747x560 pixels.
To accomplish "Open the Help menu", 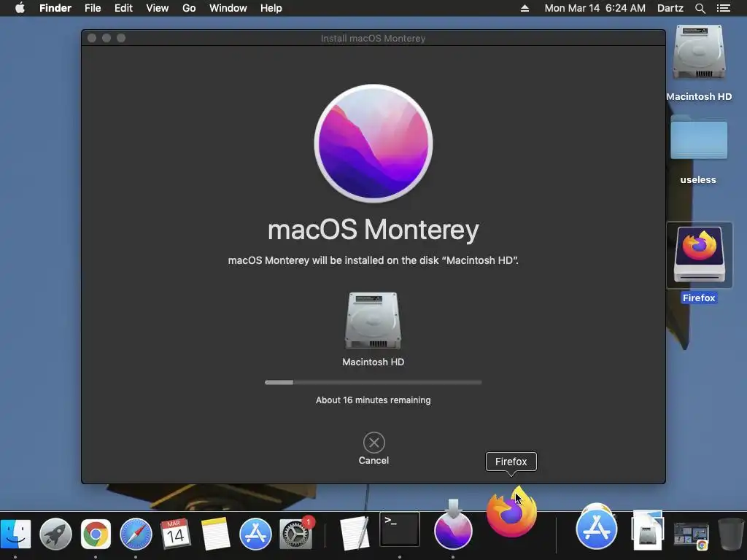I will pyautogui.click(x=271, y=8).
